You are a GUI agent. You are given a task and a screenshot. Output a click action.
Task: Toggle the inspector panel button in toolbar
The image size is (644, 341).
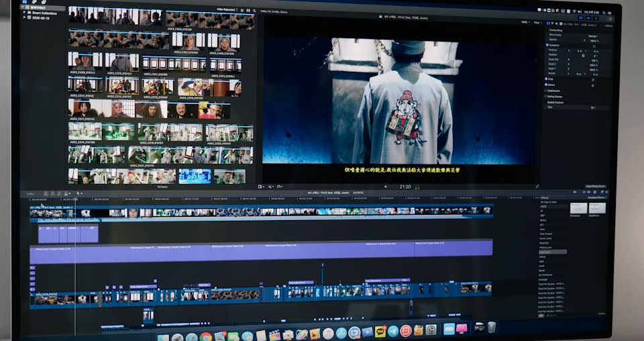(x=596, y=18)
